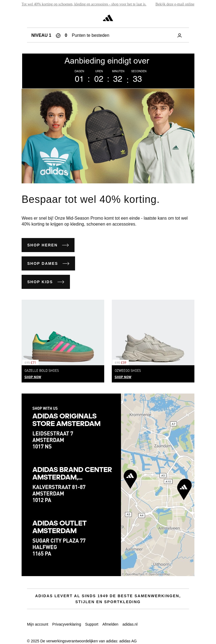Open the 'Bekijk deze e-mail online' link
Viewport: 216px width, 644px height.
(x=175, y=4)
